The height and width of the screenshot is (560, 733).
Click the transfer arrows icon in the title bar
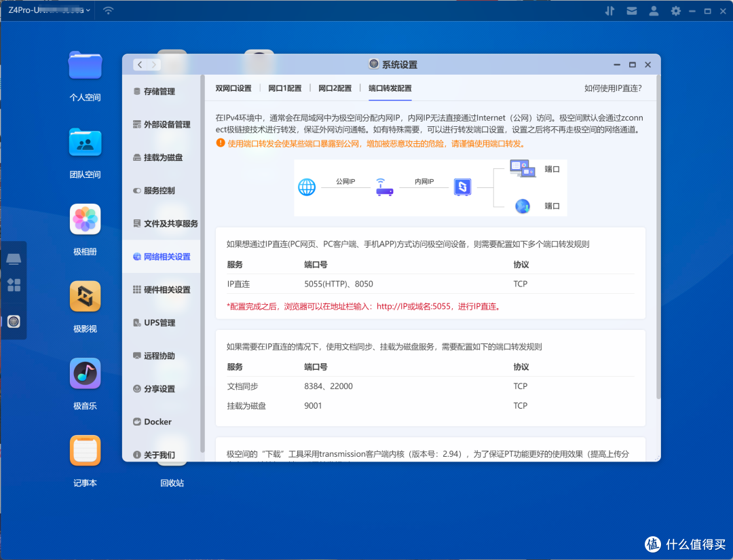pyautogui.click(x=609, y=10)
